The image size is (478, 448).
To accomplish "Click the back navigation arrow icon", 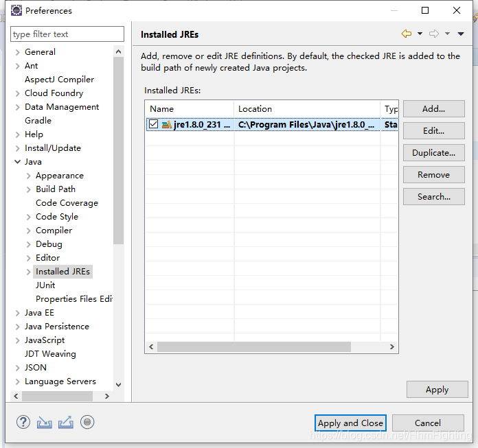I will coord(407,34).
